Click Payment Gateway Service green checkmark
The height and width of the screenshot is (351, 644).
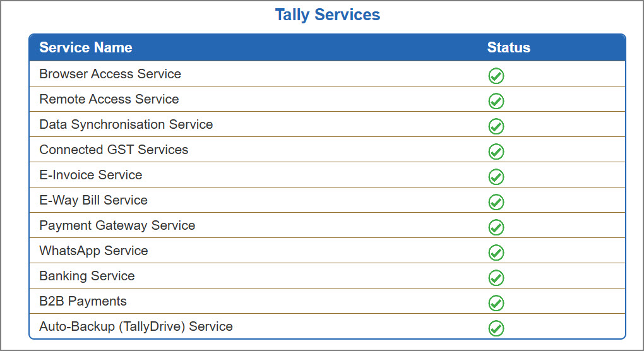pyautogui.click(x=496, y=227)
